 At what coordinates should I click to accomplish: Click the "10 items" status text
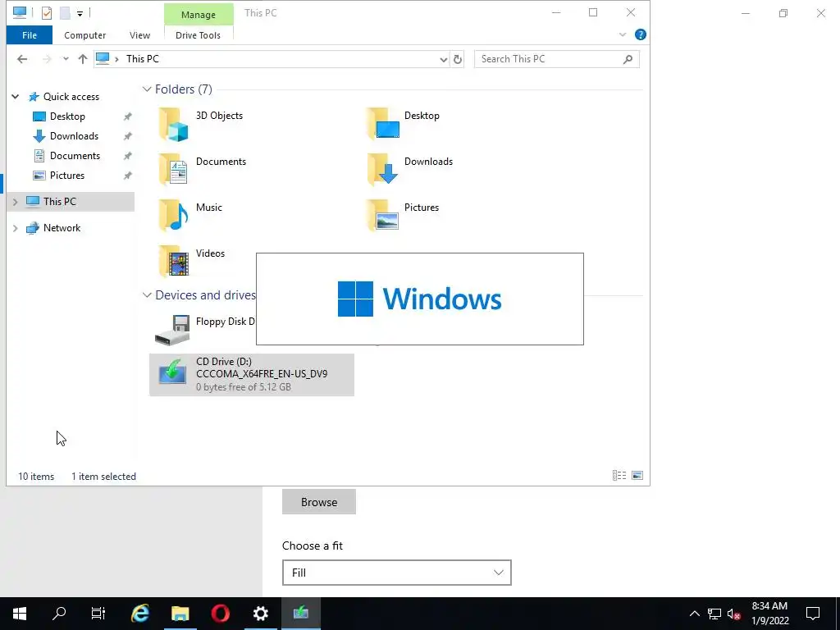[36, 477]
